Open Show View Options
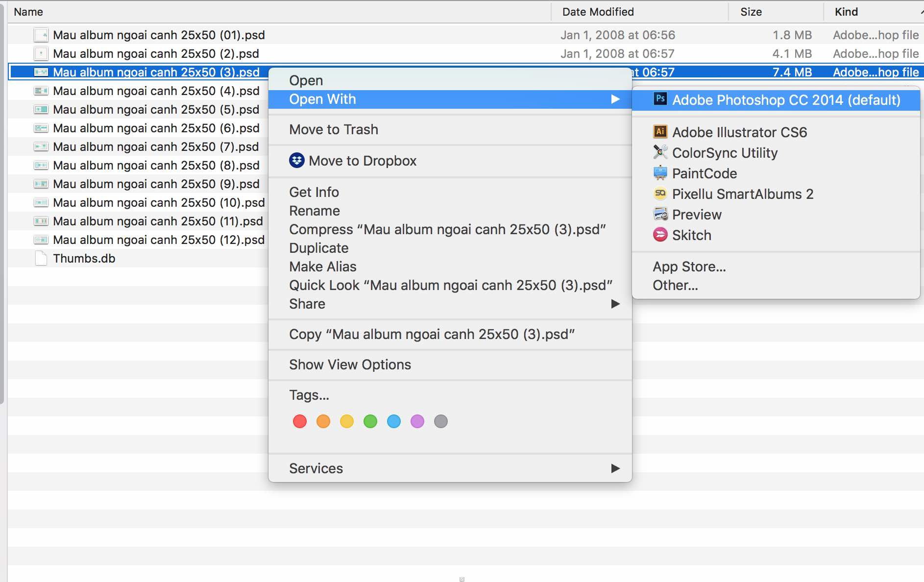924x582 pixels. click(450, 364)
